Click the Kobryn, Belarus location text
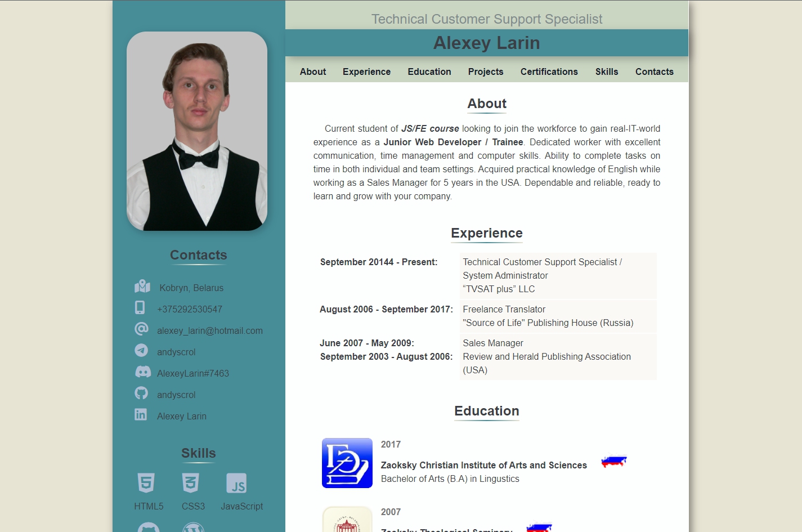Screen dimensions: 802x532 [x=191, y=288]
